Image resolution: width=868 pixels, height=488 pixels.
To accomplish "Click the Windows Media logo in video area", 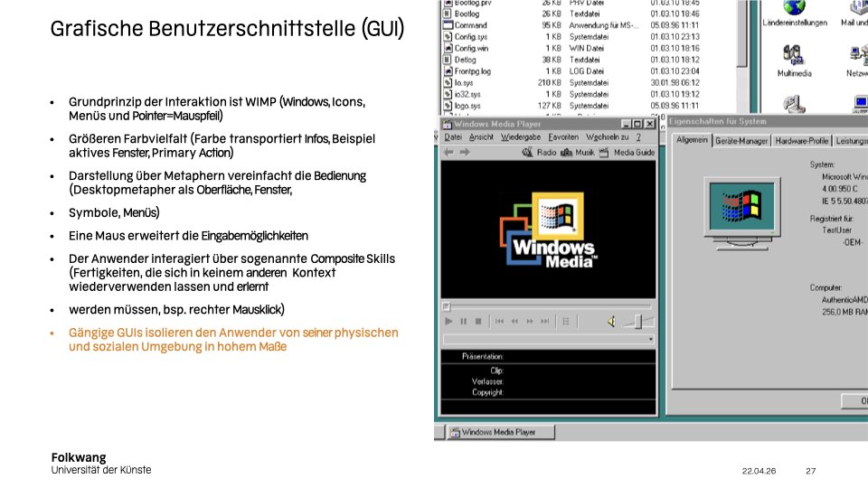I will point(549,230).
